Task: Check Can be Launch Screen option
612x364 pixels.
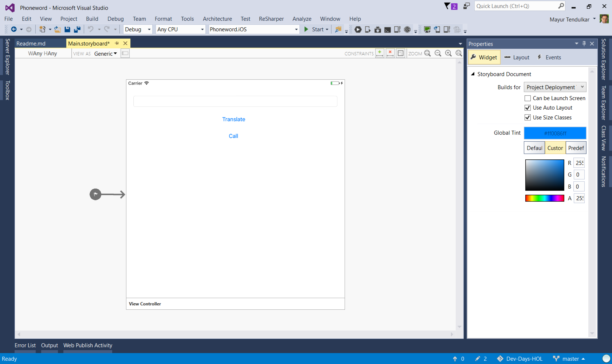Action: [x=527, y=98]
